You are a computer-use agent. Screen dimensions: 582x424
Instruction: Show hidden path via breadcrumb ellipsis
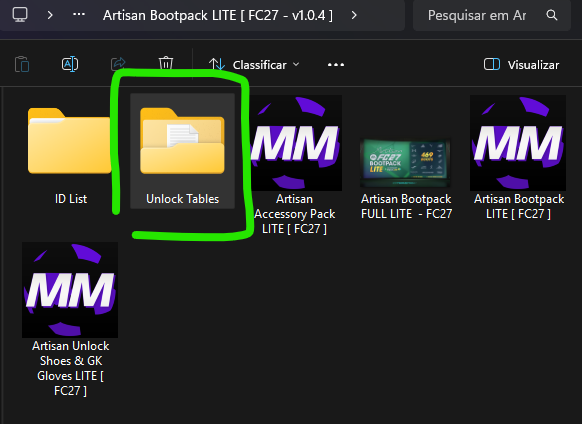click(x=79, y=14)
